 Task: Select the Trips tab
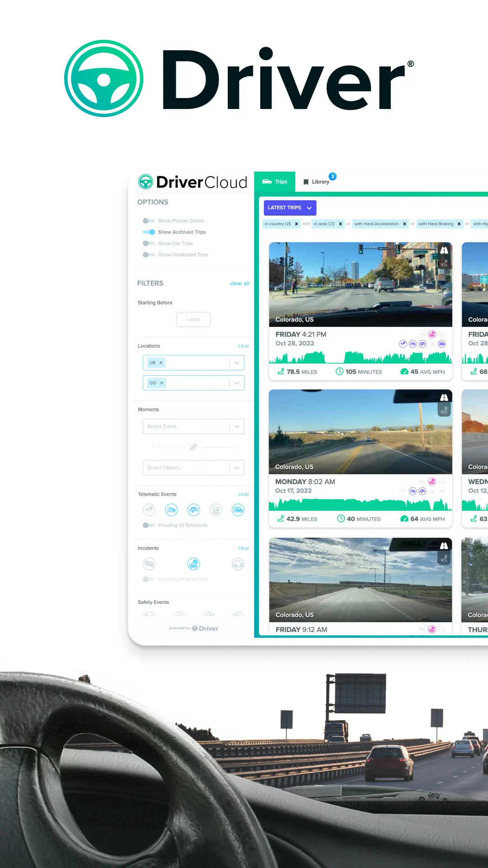[275, 182]
